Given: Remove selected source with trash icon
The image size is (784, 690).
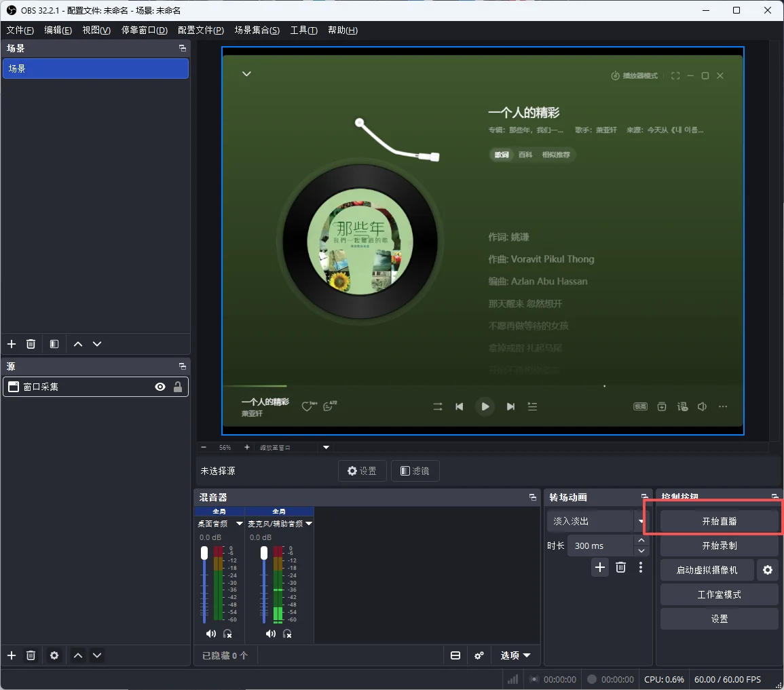Looking at the screenshot, I should (31, 655).
